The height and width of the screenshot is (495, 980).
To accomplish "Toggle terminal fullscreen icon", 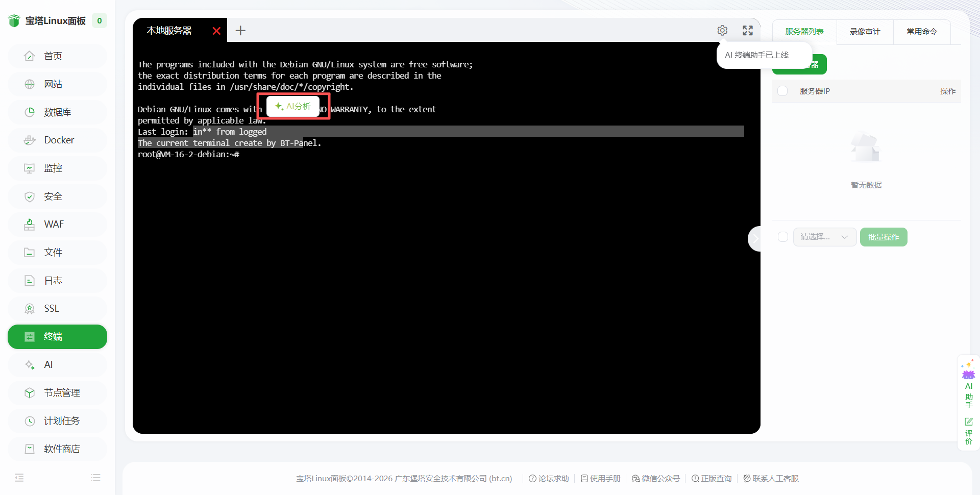I will pyautogui.click(x=748, y=31).
